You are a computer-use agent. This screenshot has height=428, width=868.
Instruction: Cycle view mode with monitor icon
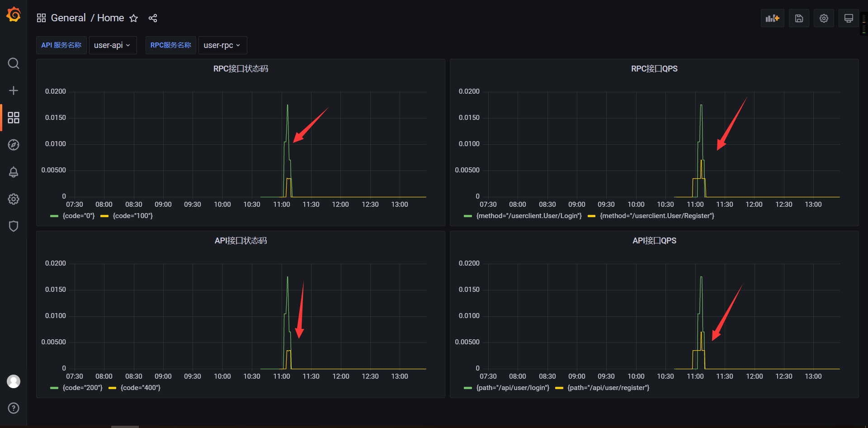click(849, 18)
